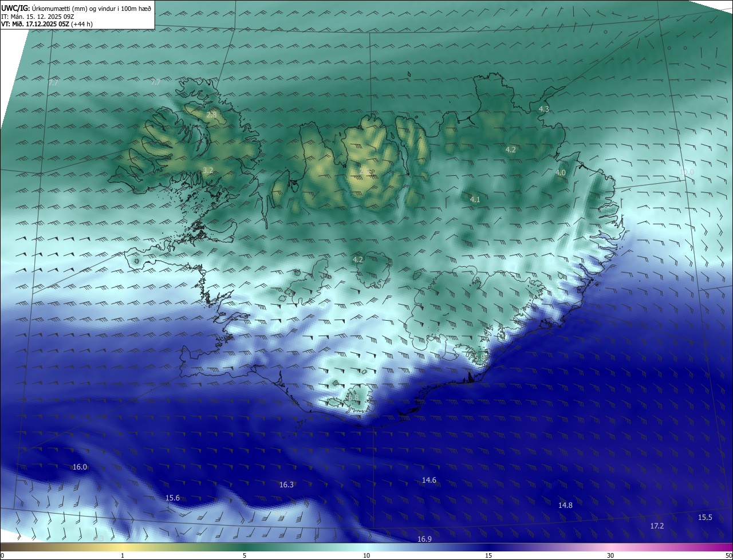Screen dimensions: 733x560
Task: Click the 10.0 value off the east coast
Action: coord(686,172)
